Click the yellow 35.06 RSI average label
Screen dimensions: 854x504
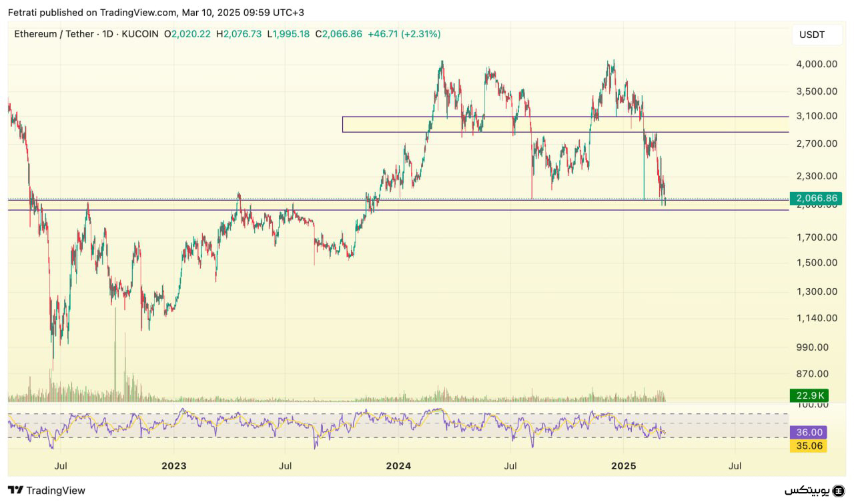807,445
